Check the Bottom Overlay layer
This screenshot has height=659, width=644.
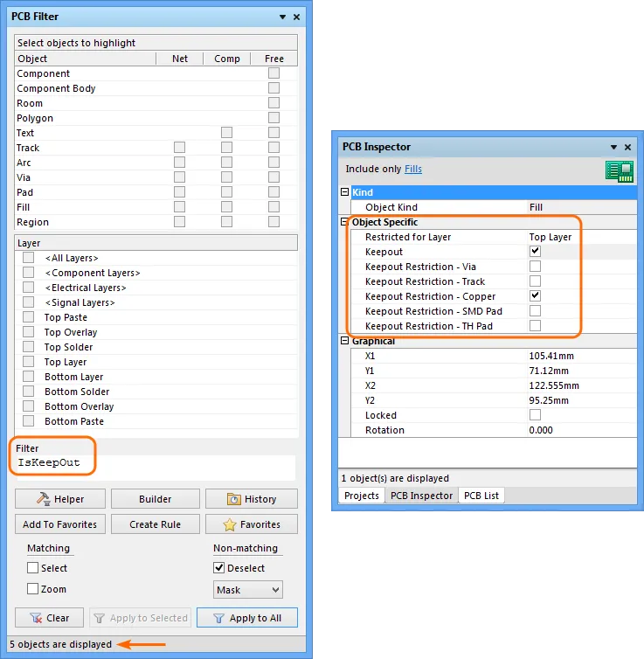[x=28, y=406]
